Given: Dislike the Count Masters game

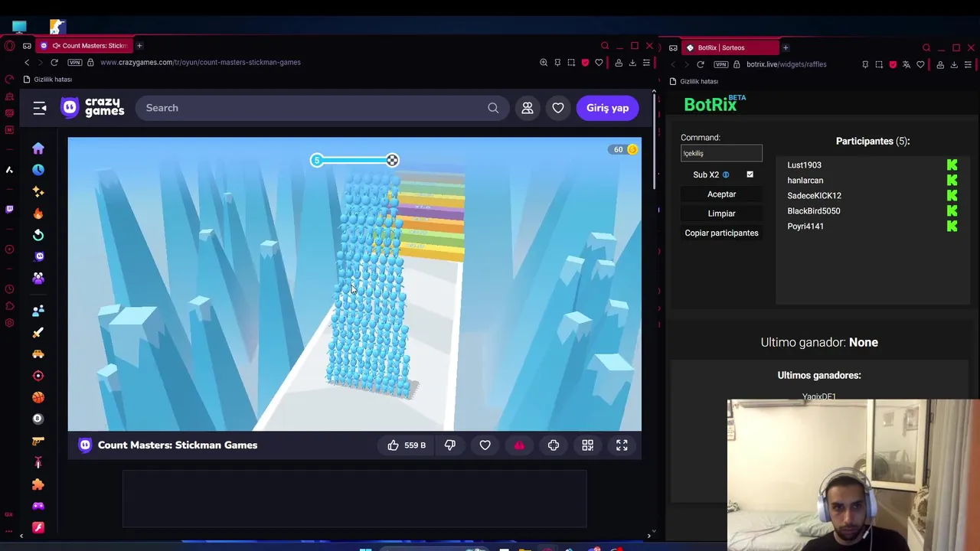Looking at the screenshot, I should click(450, 445).
